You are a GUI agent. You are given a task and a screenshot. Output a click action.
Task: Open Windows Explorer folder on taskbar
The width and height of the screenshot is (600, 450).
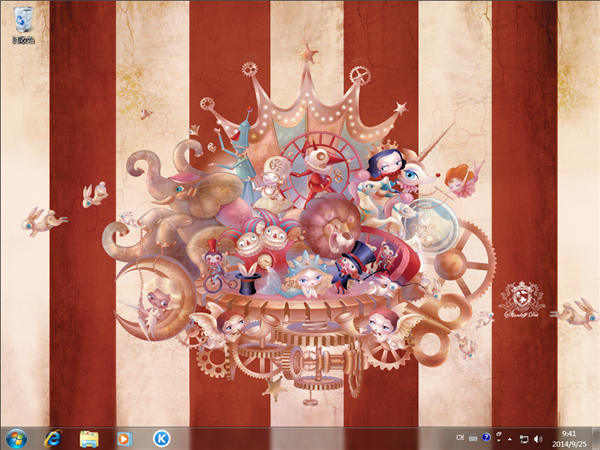[89, 438]
